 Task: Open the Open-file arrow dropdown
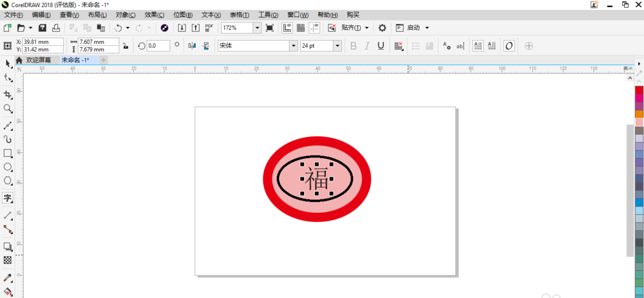(x=30, y=28)
